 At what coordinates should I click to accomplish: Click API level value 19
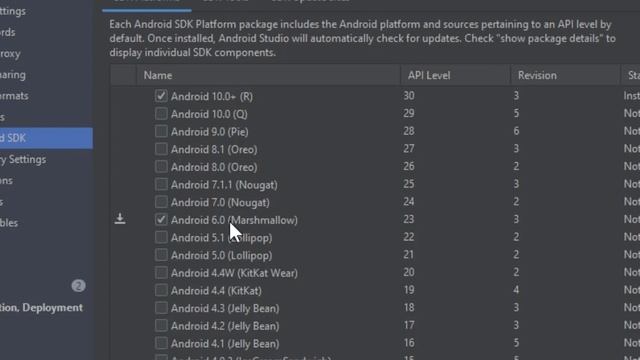point(409,290)
